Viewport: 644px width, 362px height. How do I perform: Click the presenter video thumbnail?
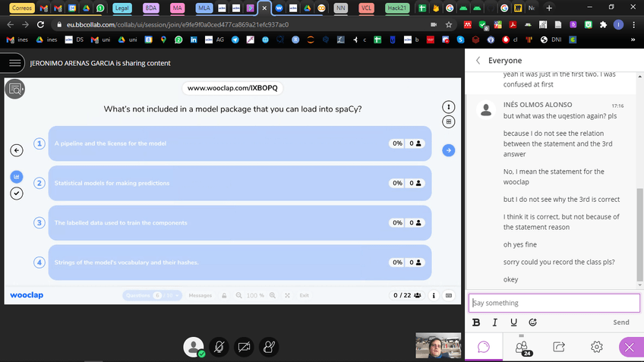(x=438, y=345)
